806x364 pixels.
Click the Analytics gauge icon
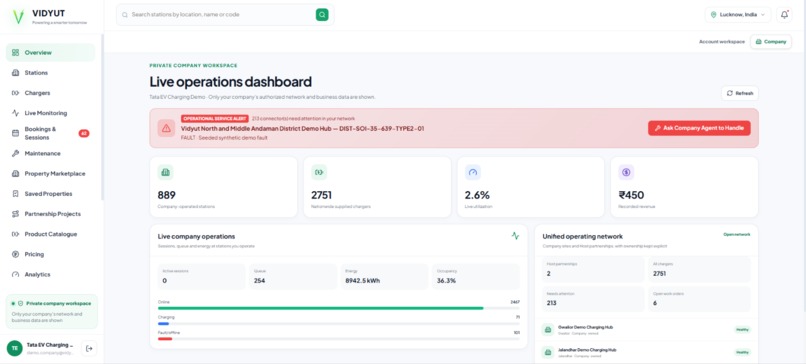15,275
